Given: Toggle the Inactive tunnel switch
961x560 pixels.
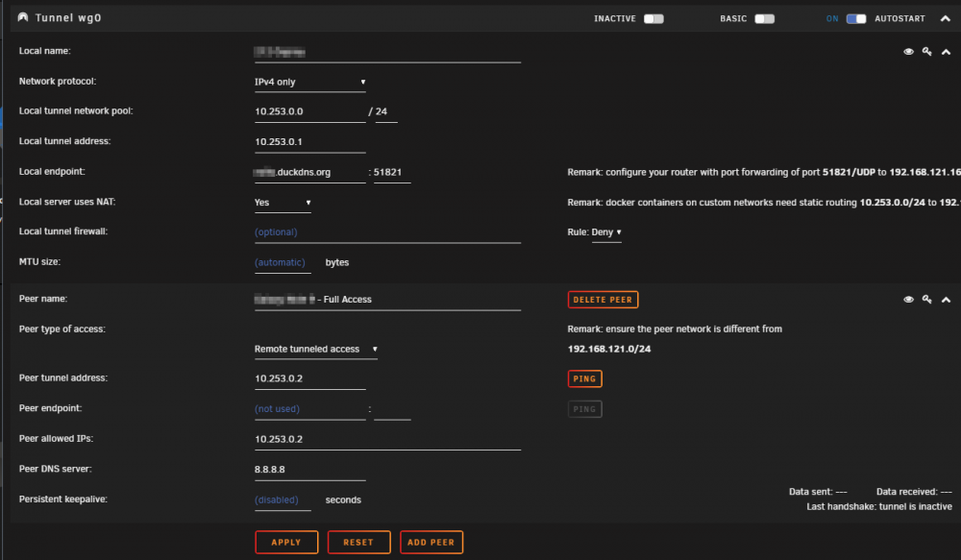Looking at the screenshot, I should (653, 19).
